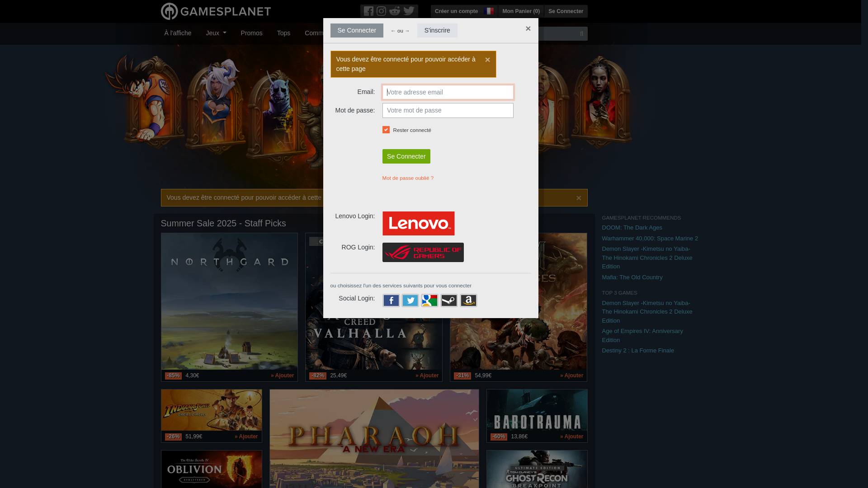The height and width of the screenshot is (488, 868).
Task: Focus the Mot de passe input field
Action: [448, 110]
